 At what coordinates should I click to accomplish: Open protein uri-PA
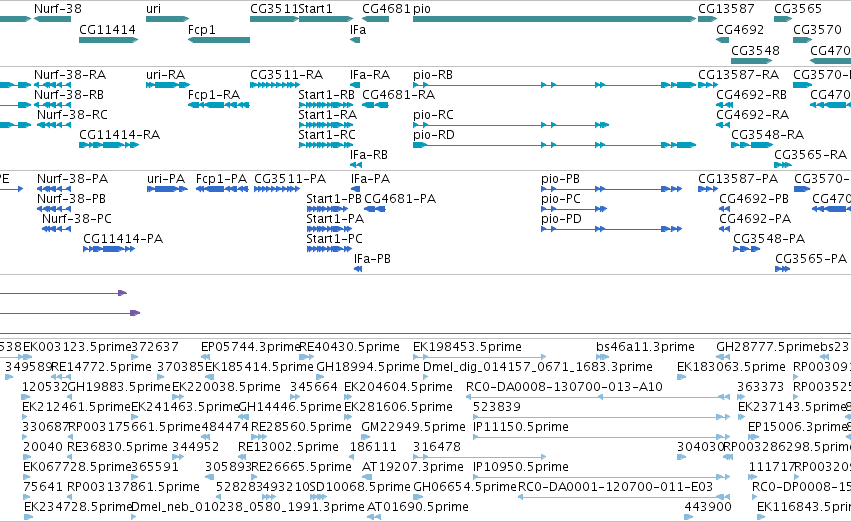coord(166,179)
